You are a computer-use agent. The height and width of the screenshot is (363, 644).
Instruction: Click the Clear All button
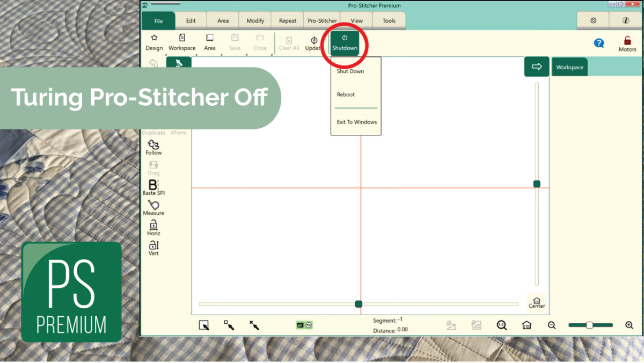click(x=289, y=43)
